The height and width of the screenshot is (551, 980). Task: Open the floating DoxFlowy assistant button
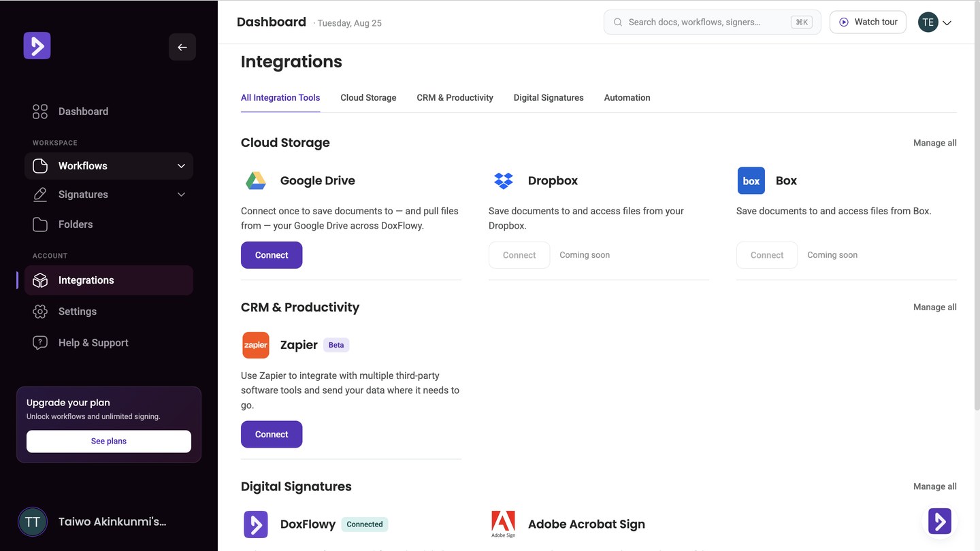(940, 521)
